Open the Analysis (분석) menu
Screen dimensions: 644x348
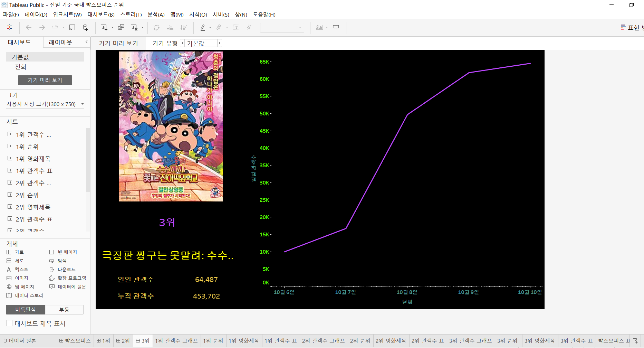pyautogui.click(x=156, y=15)
